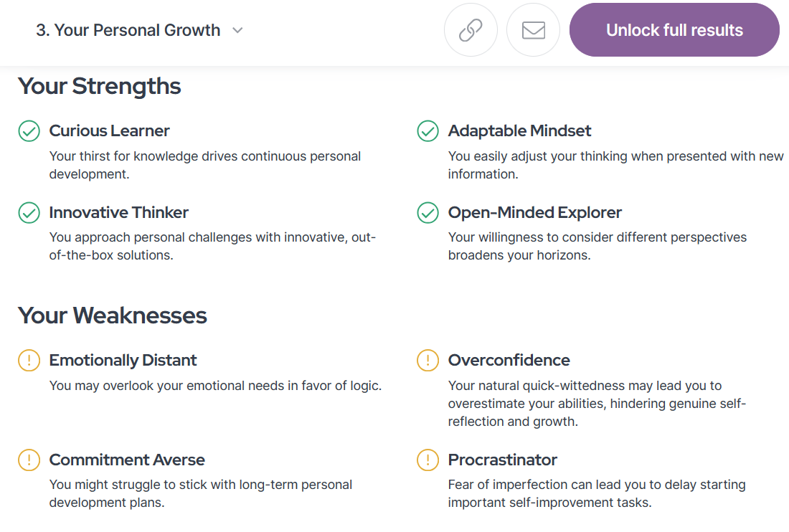Click the Commitment Averse description text
789x532 pixels.
pyautogui.click(x=201, y=493)
